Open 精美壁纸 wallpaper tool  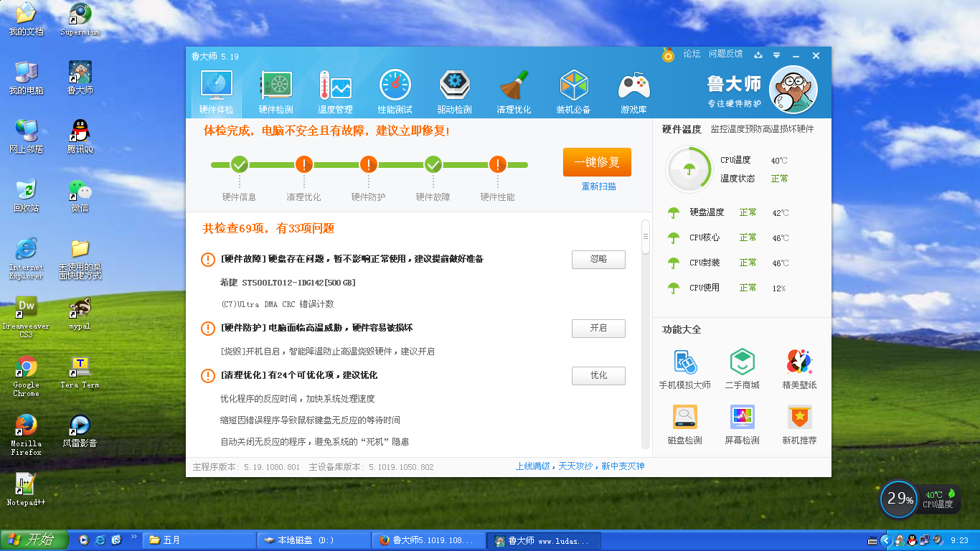799,369
